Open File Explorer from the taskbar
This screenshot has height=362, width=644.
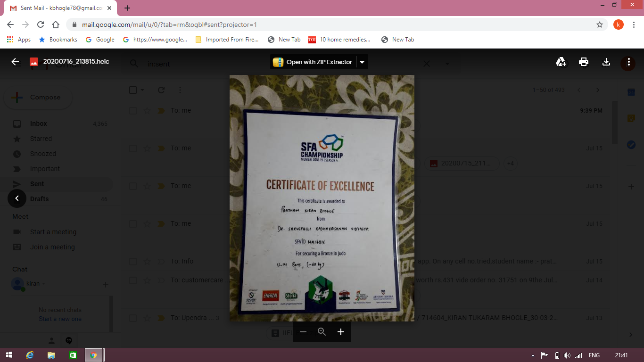pyautogui.click(x=51, y=355)
